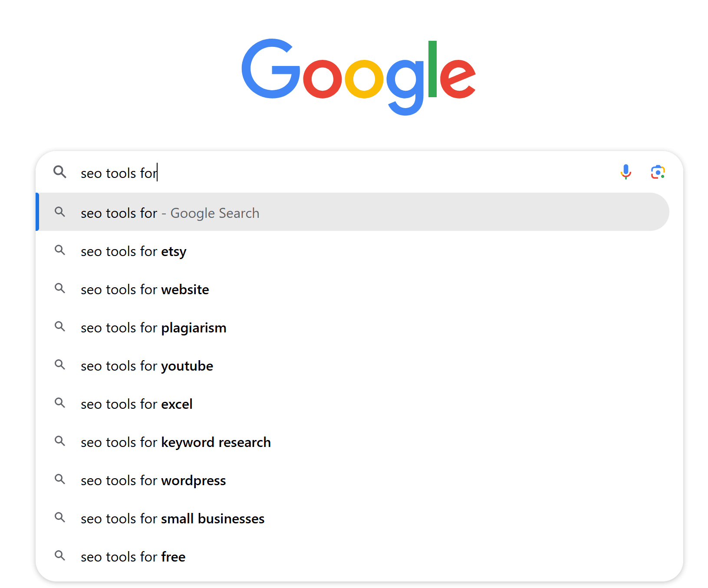Viewport: 708px width, 588px height.
Task: Click the search icon beside the plagiarism suggestion
Action: (x=60, y=327)
